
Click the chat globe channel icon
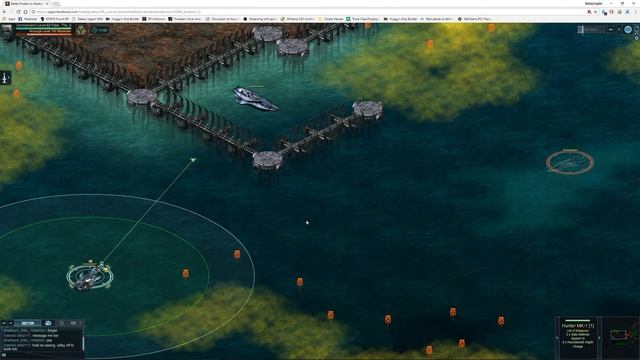coord(62,323)
